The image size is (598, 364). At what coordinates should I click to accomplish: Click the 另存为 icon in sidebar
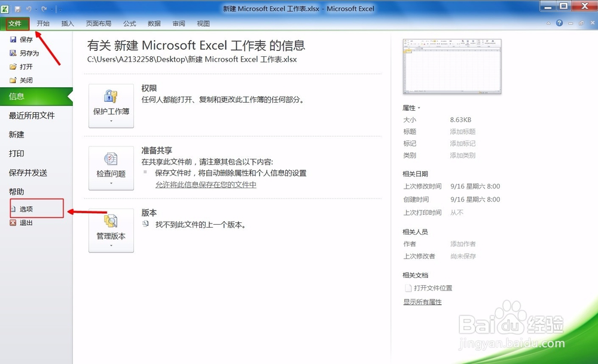tap(13, 53)
